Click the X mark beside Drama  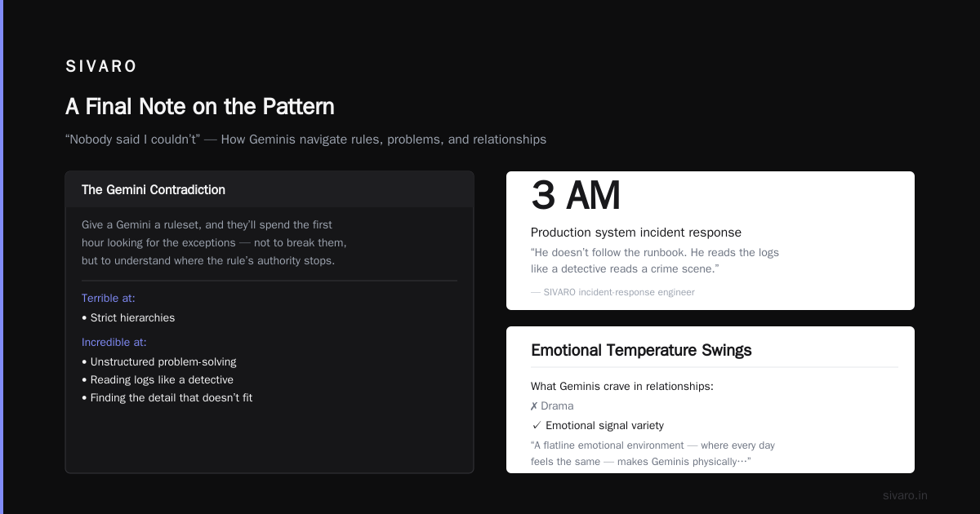(534, 405)
